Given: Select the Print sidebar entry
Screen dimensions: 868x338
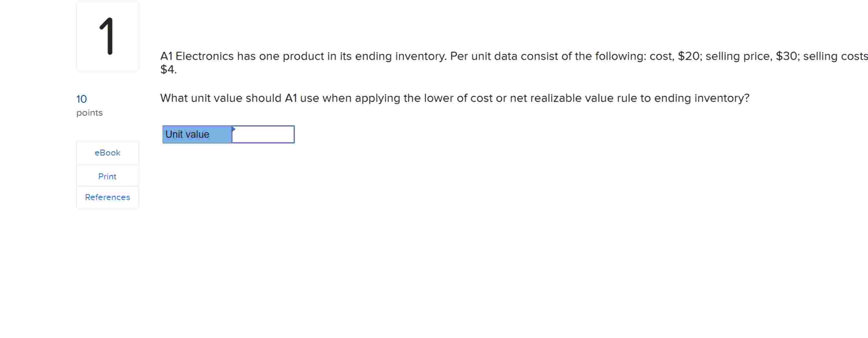Looking at the screenshot, I should click(x=107, y=176).
